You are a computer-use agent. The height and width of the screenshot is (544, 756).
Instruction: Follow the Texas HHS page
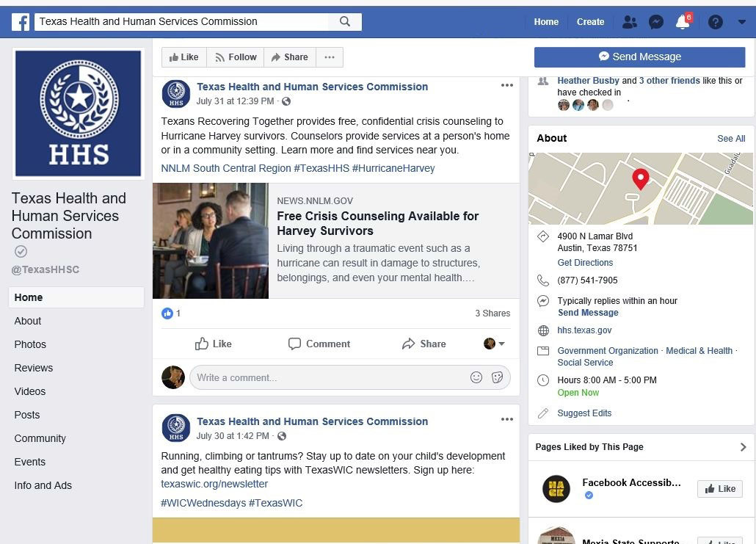(236, 57)
